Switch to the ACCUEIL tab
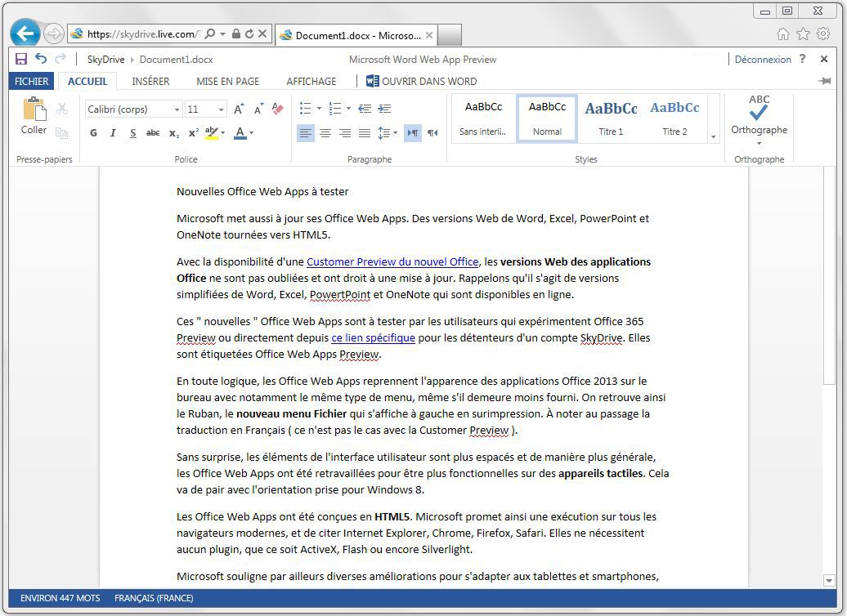 tap(87, 81)
